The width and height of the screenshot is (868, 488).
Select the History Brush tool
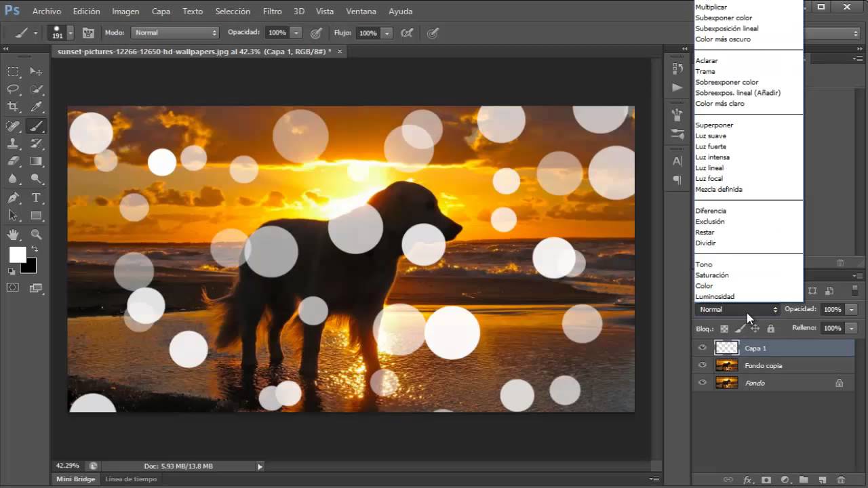[37, 144]
